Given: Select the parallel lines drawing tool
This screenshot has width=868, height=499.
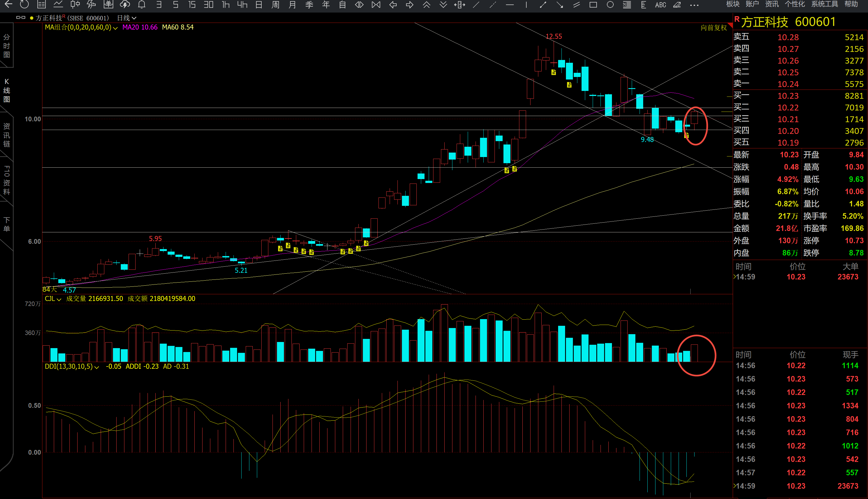Looking at the screenshot, I should coord(576,5).
